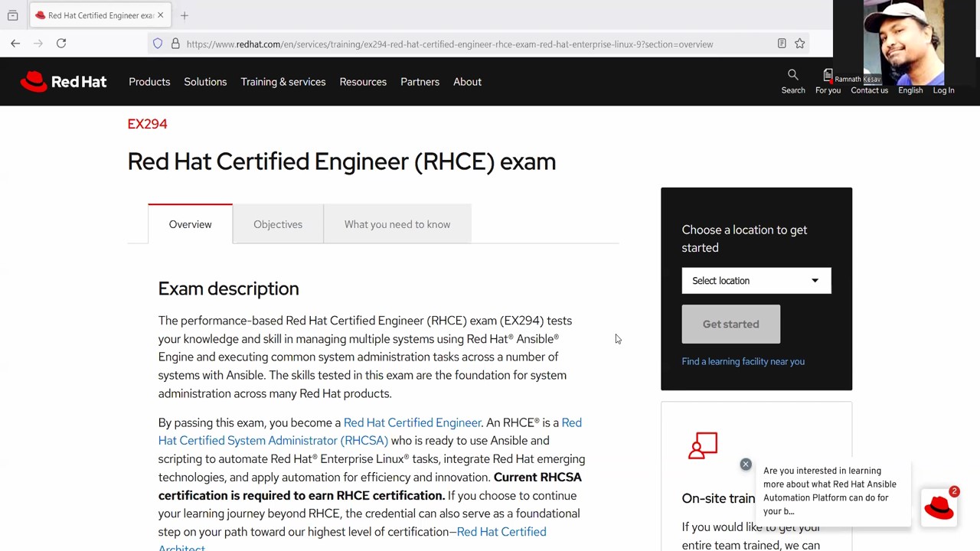Click the tracking protection shield icon
Viewport: 980px width, 551px height.
[x=158, y=44]
